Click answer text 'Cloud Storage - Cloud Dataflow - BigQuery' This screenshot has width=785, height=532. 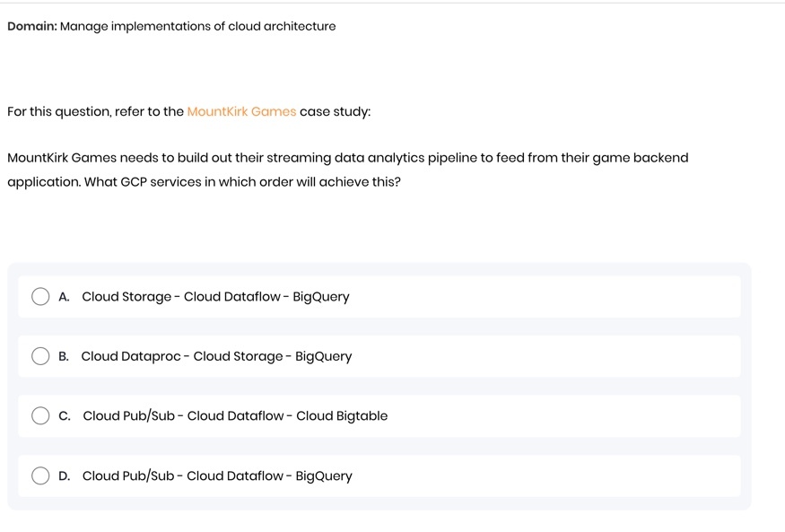tap(216, 297)
